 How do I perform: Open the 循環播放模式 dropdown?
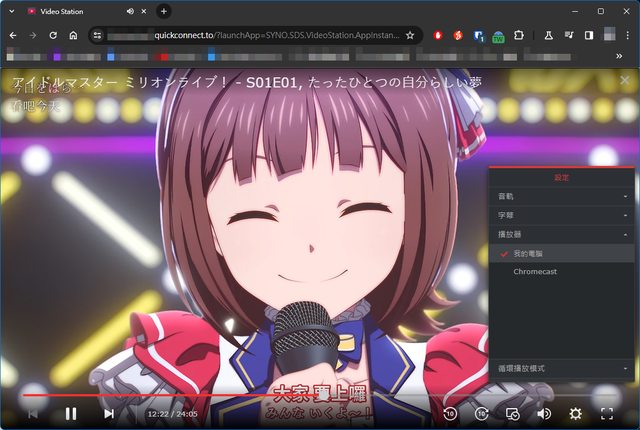pyautogui.click(x=561, y=369)
